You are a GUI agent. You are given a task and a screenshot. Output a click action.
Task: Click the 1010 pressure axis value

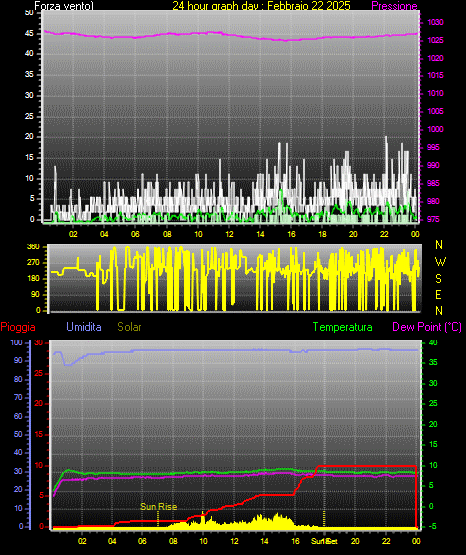tap(435, 93)
